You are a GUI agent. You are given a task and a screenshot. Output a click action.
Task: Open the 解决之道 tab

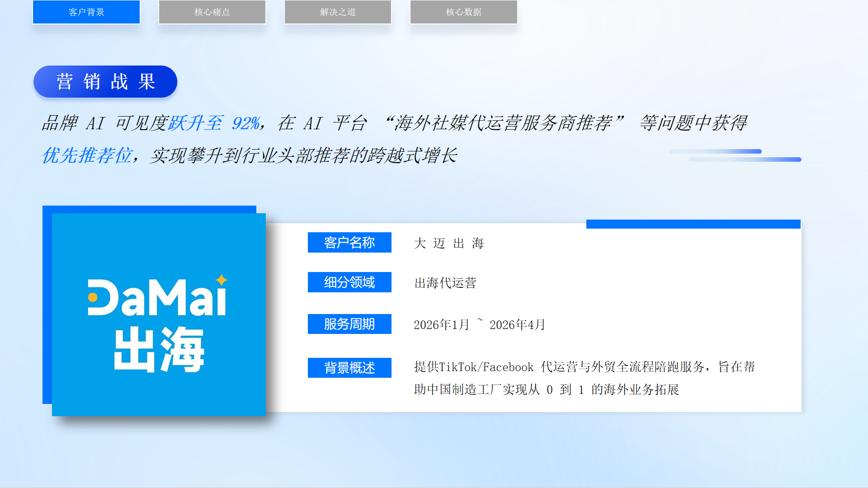coord(338,12)
